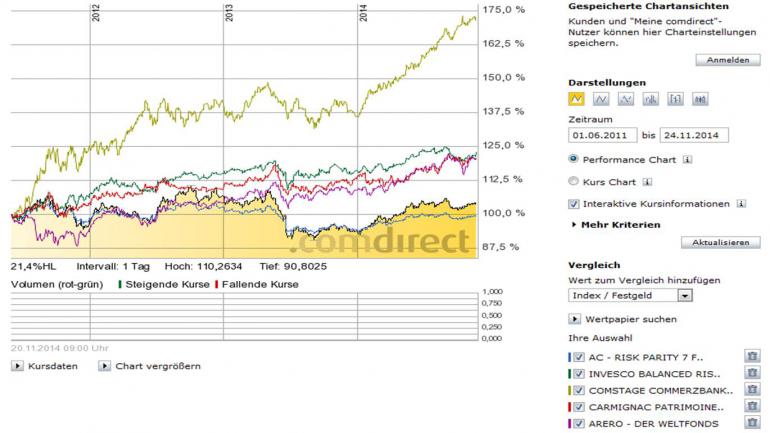The image size is (770, 433).
Task: Open the Index / Festgeld dropdown
Action: (630, 296)
